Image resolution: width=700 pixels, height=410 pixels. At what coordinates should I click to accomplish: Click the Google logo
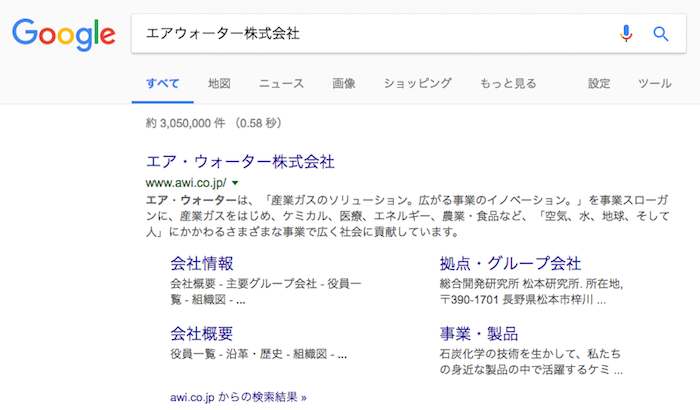pyautogui.click(x=63, y=34)
